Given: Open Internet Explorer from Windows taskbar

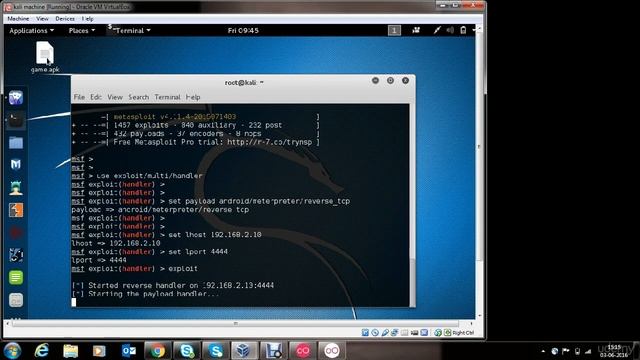Looking at the screenshot, I should point(42,351).
